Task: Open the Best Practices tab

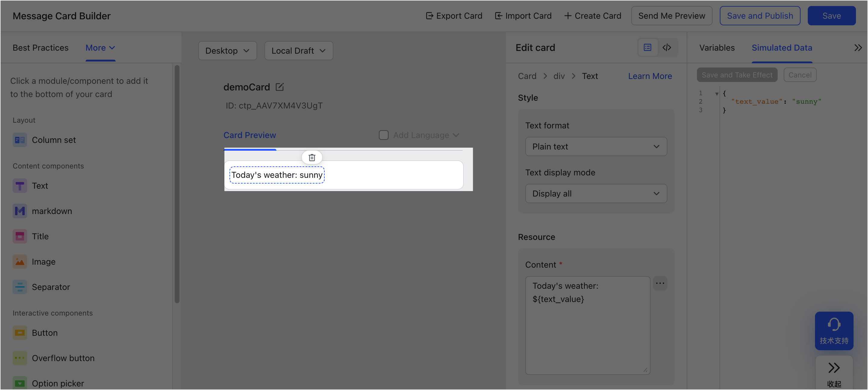Action: coord(40,48)
